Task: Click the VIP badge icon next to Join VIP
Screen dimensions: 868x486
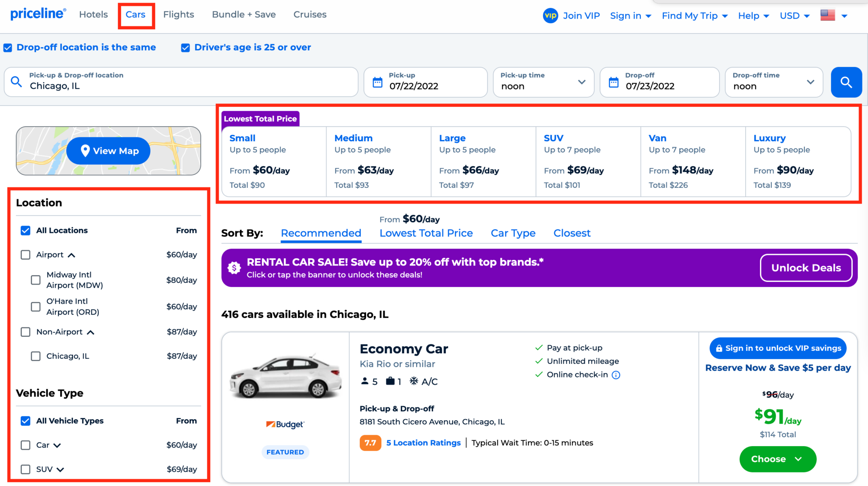Action: (550, 16)
